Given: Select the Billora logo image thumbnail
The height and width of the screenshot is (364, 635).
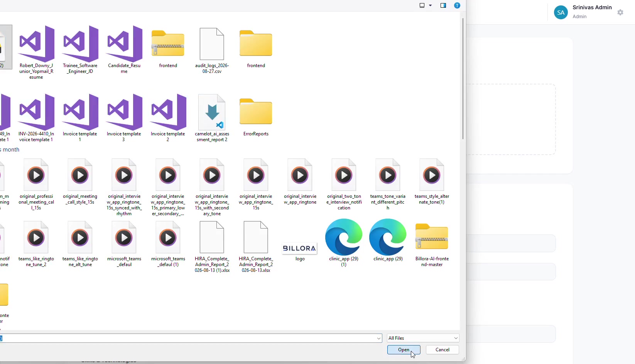Looking at the screenshot, I should (300, 248).
